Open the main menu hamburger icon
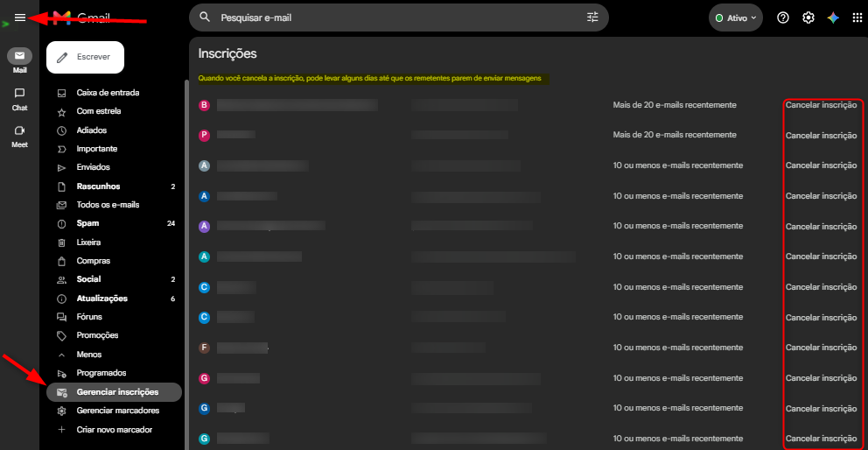 (x=20, y=18)
